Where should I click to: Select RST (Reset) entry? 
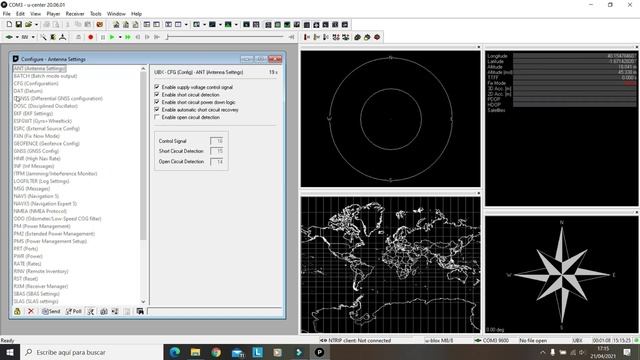tap(26, 279)
